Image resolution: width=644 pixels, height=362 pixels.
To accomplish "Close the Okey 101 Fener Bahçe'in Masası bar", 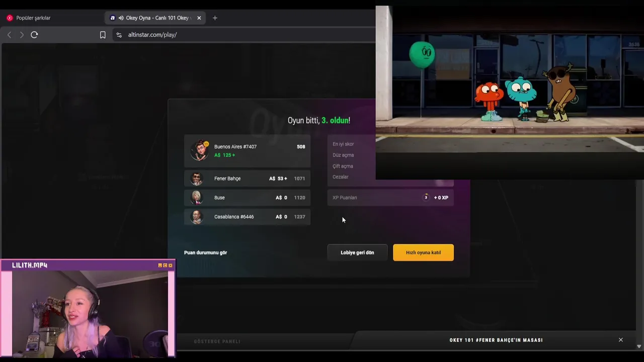I will [x=621, y=340].
